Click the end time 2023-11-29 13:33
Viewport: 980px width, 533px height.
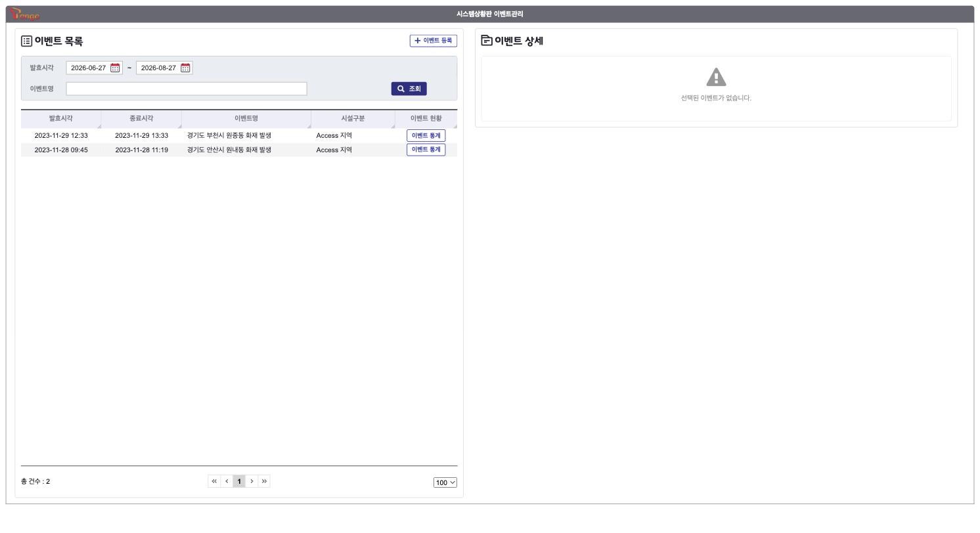click(x=141, y=136)
